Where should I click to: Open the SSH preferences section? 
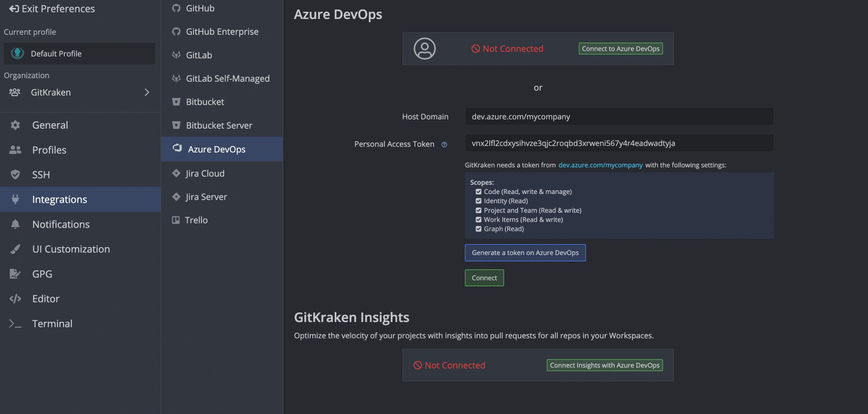point(41,175)
